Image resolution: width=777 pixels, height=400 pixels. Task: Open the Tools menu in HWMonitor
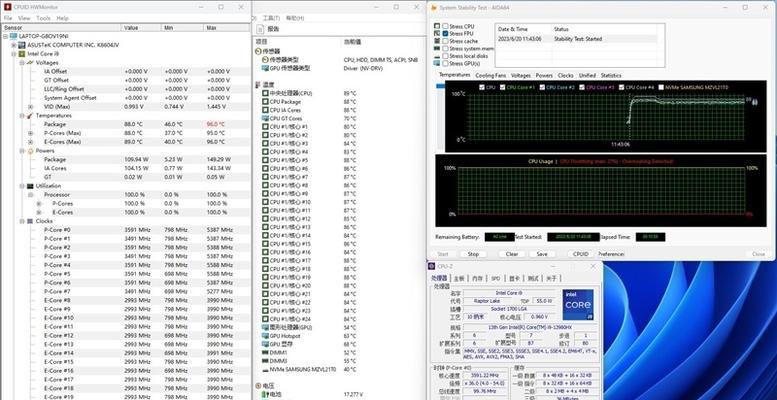click(x=43, y=18)
